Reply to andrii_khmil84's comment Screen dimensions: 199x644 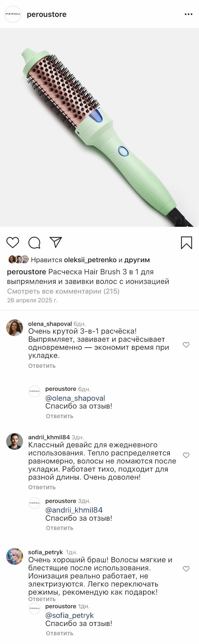point(42,487)
